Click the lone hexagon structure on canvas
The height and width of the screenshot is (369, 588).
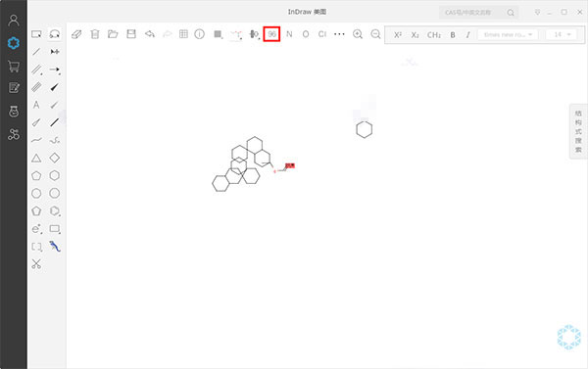click(x=365, y=129)
